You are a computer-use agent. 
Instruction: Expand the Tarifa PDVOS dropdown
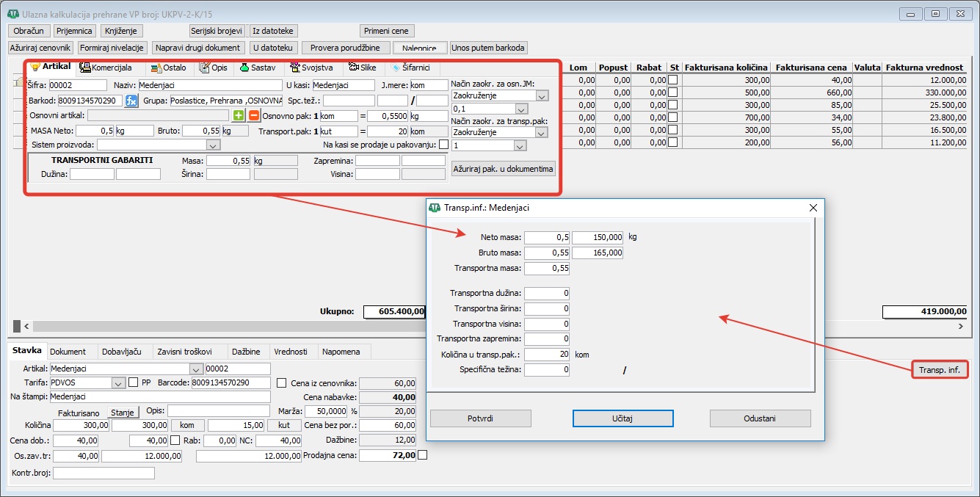point(118,382)
